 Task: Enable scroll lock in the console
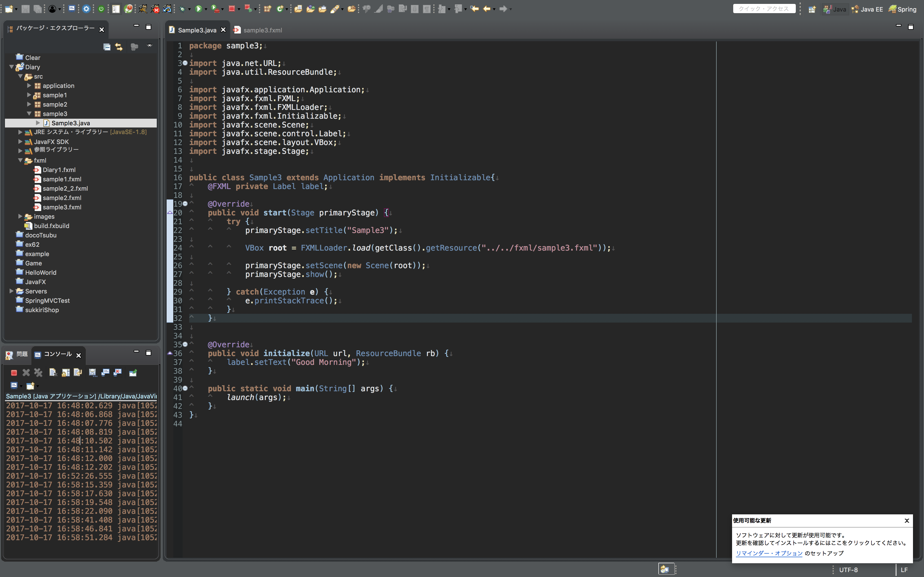pyautogui.click(x=65, y=373)
